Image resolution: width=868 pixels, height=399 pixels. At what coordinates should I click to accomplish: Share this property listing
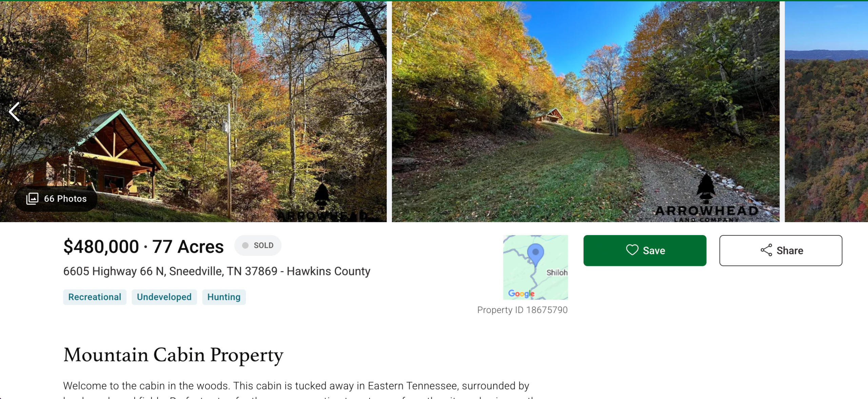pos(781,250)
